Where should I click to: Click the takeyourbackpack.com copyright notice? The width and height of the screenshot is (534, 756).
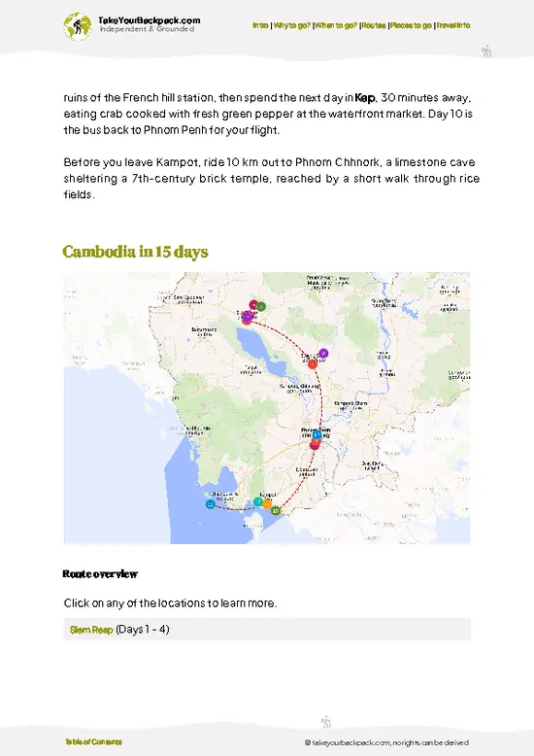[x=386, y=742]
